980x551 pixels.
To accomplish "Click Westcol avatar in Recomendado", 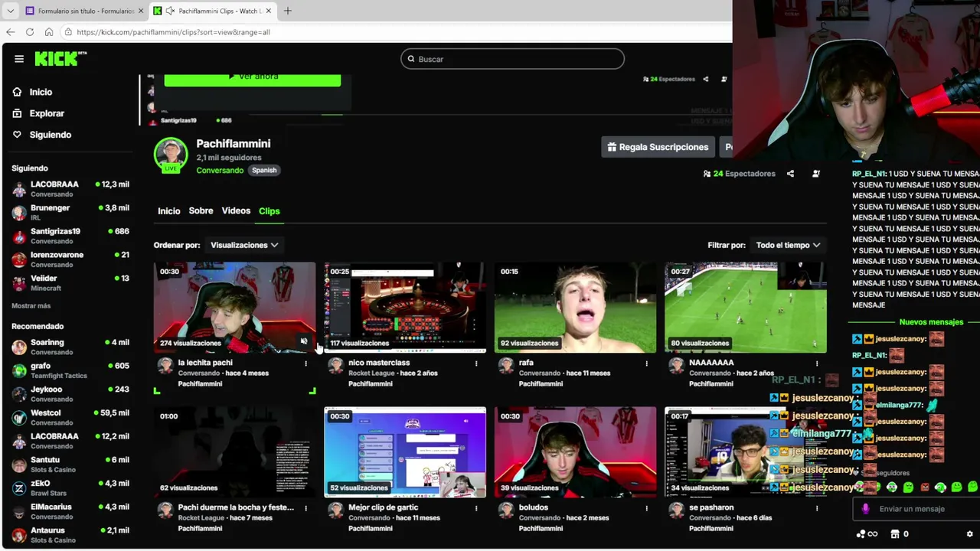I will (x=19, y=418).
